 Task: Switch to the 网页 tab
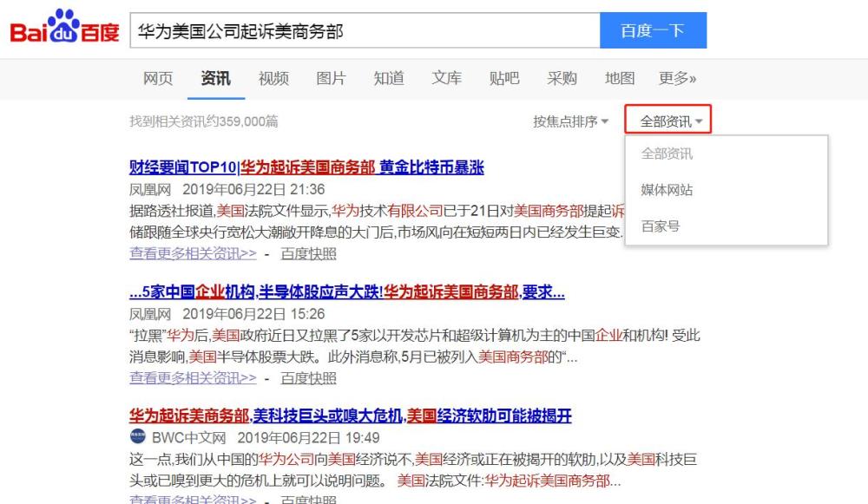point(158,78)
